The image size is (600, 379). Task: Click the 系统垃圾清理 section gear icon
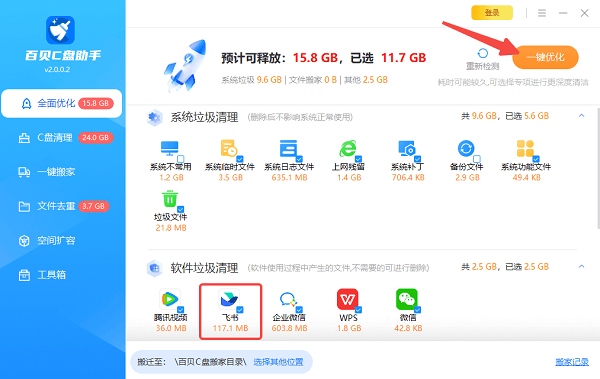(155, 118)
